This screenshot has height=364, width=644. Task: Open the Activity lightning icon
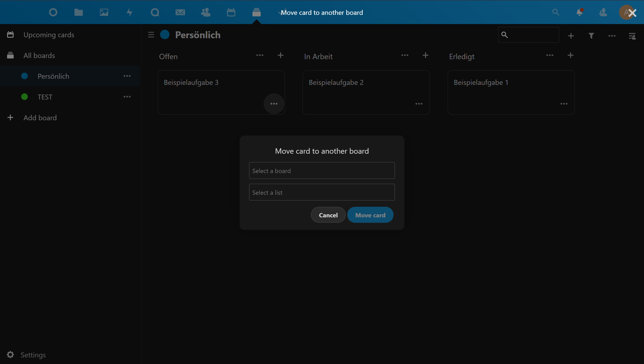[129, 12]
